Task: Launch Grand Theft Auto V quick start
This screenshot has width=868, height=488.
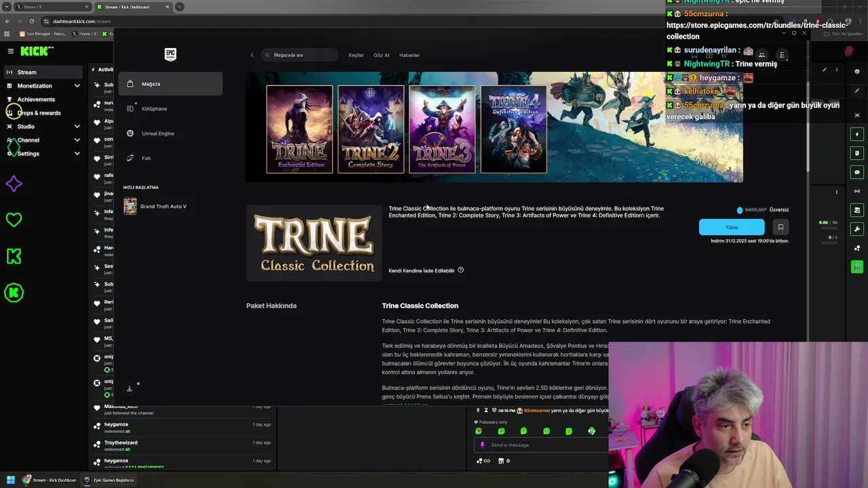Action: [x=155, y=206]
